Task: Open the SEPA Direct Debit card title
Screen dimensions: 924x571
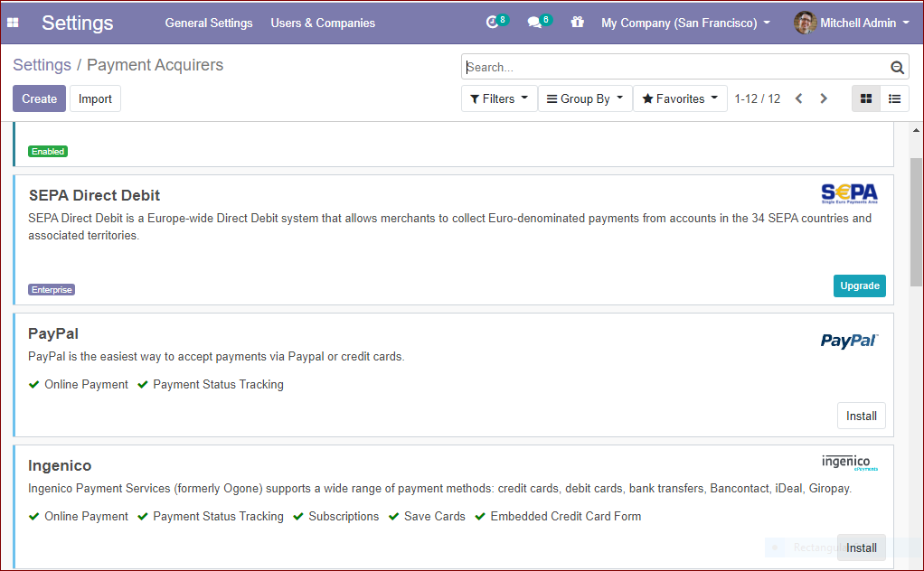Action: (94, 195)
